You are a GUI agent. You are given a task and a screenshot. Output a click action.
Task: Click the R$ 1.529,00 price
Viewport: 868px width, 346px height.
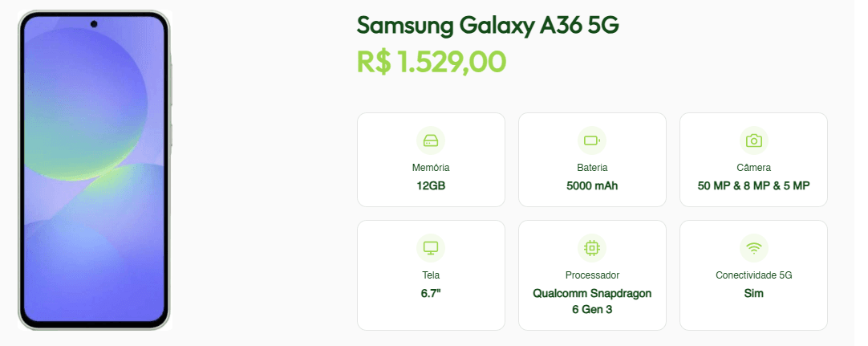432,62
